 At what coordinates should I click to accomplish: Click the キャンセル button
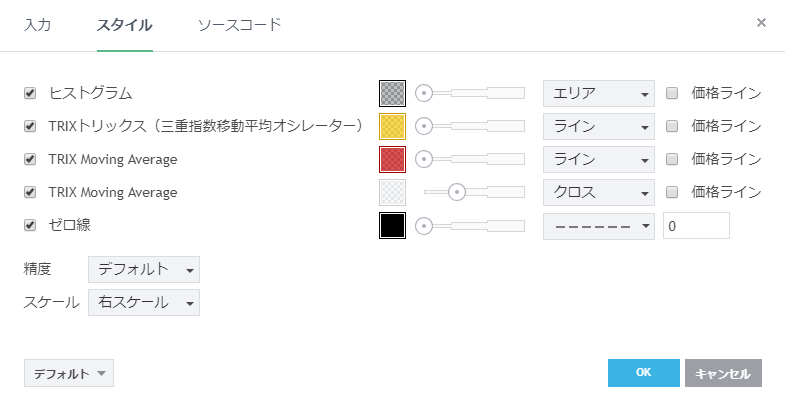[723, 373]
